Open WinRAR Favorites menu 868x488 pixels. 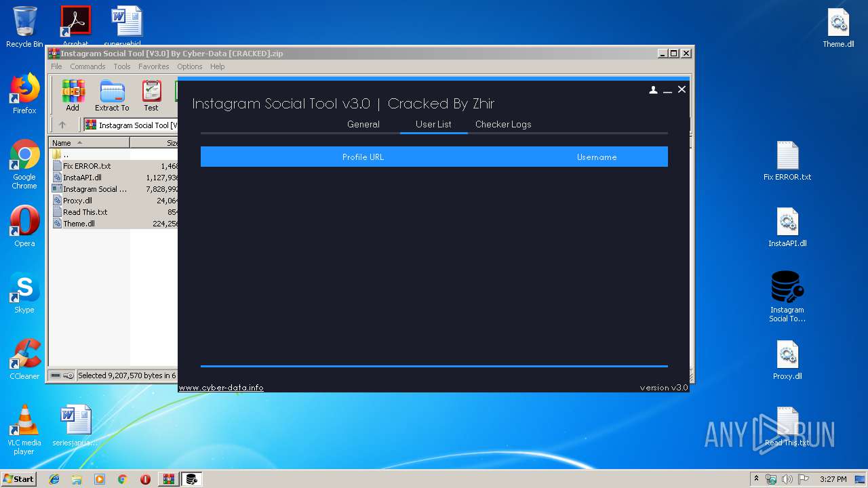click(154, 66)
